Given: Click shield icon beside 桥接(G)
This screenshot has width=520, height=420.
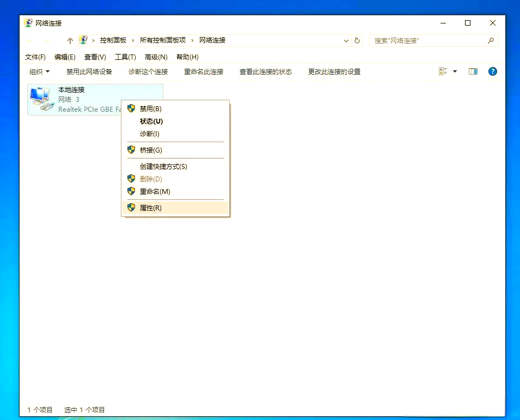Looking at the screenshot, I should [x=131, y=150].
